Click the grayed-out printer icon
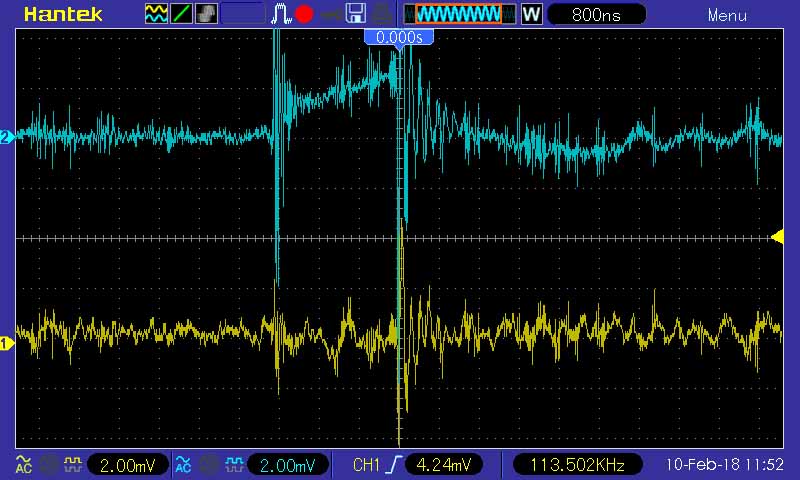Screen dimensions: 800x480 pos(382,14)
